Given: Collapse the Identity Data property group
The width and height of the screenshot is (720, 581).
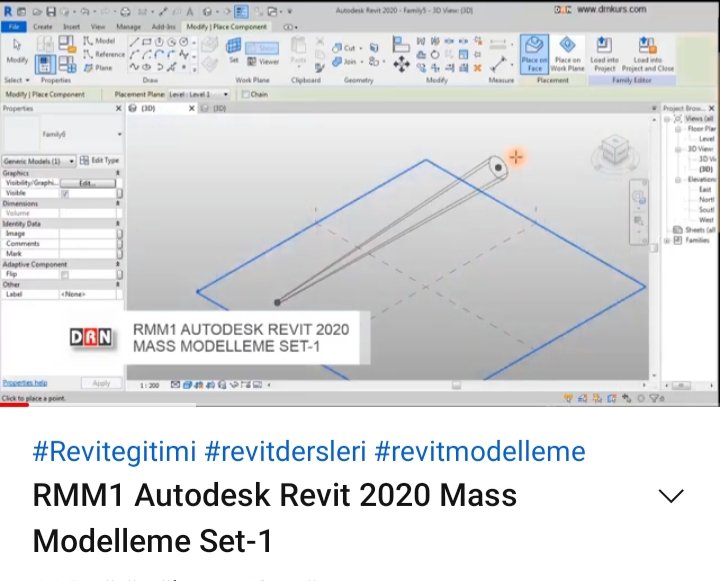Looking at the screenshot, I should pos(118,224).
